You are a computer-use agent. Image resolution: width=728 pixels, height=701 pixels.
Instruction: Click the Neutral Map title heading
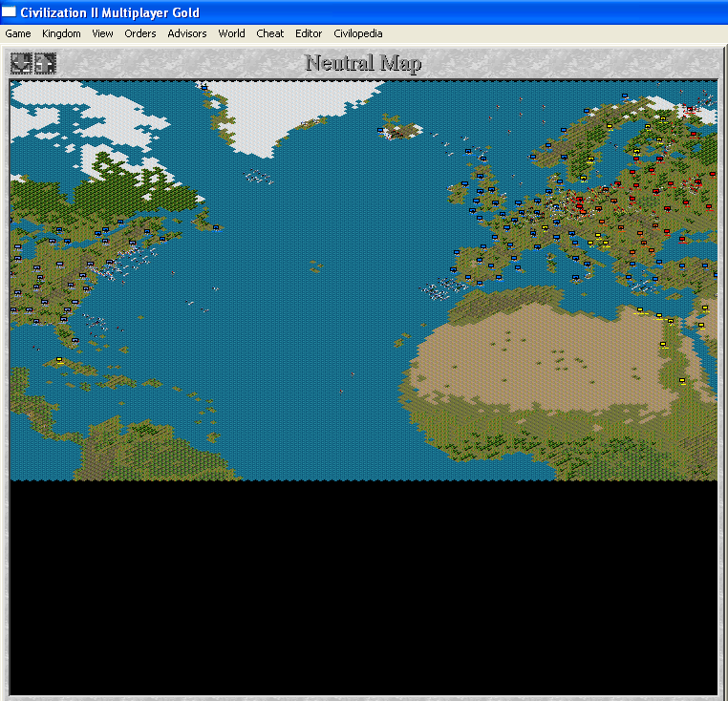[363, 63]
